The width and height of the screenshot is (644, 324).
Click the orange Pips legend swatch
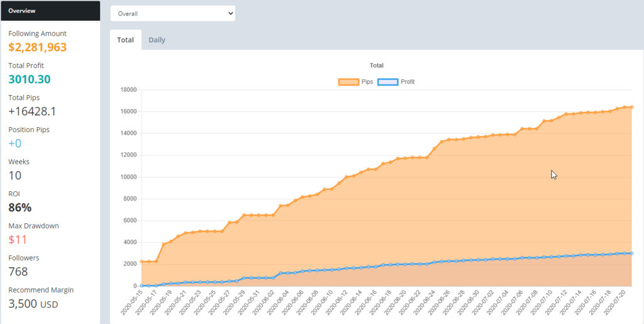pos(348,82)
